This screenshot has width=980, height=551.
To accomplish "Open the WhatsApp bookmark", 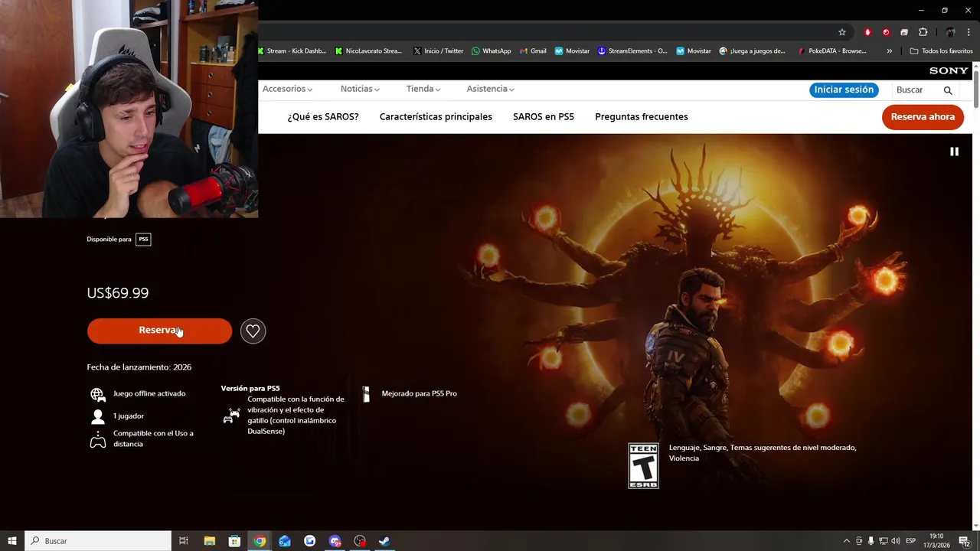I will 491,51.
